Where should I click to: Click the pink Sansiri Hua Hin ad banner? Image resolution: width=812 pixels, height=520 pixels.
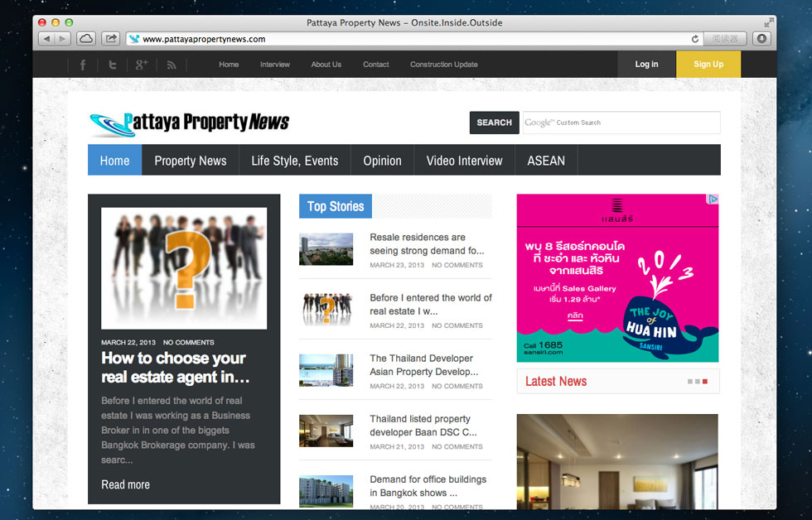click(617, 278)
